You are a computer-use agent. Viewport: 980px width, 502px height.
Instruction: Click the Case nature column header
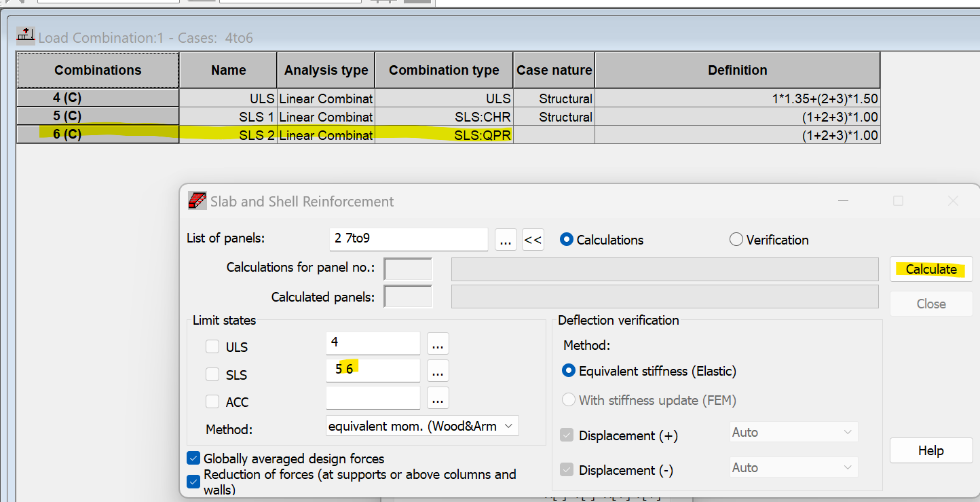coord(554,70)
